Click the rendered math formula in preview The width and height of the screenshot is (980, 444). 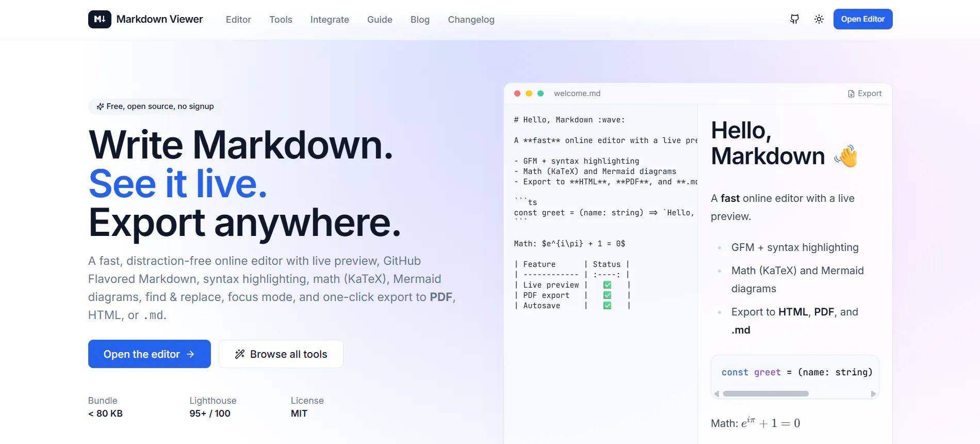771,423
